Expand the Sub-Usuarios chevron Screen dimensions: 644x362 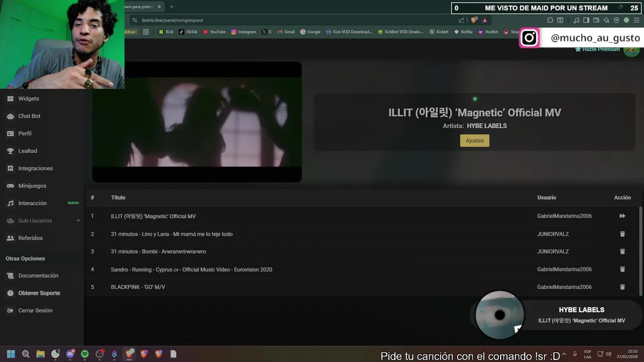[78, 221]
